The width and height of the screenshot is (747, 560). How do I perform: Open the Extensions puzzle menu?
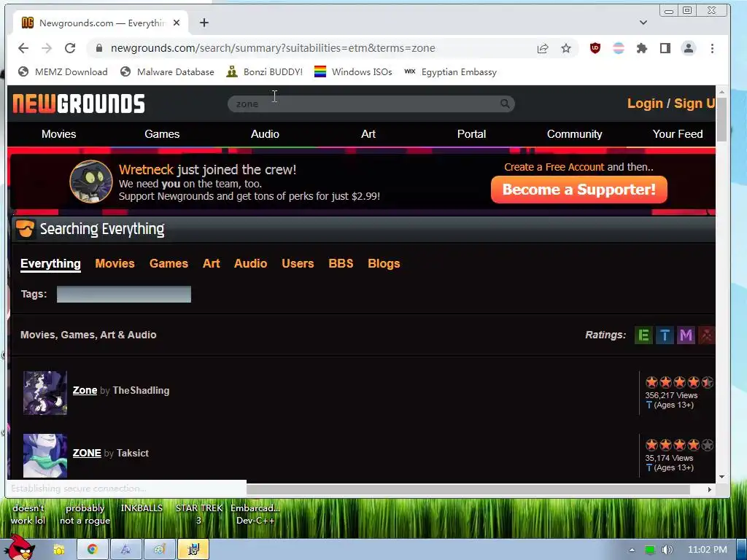tap(642, 48)
